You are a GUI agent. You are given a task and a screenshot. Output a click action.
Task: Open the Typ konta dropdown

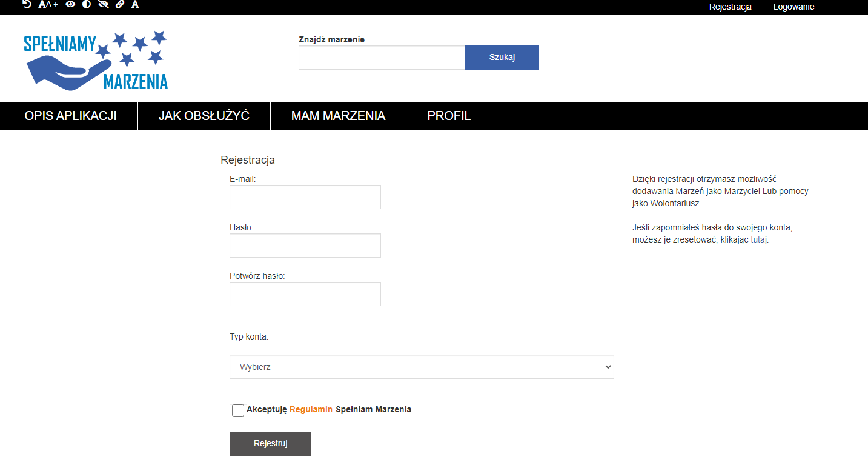422,367
